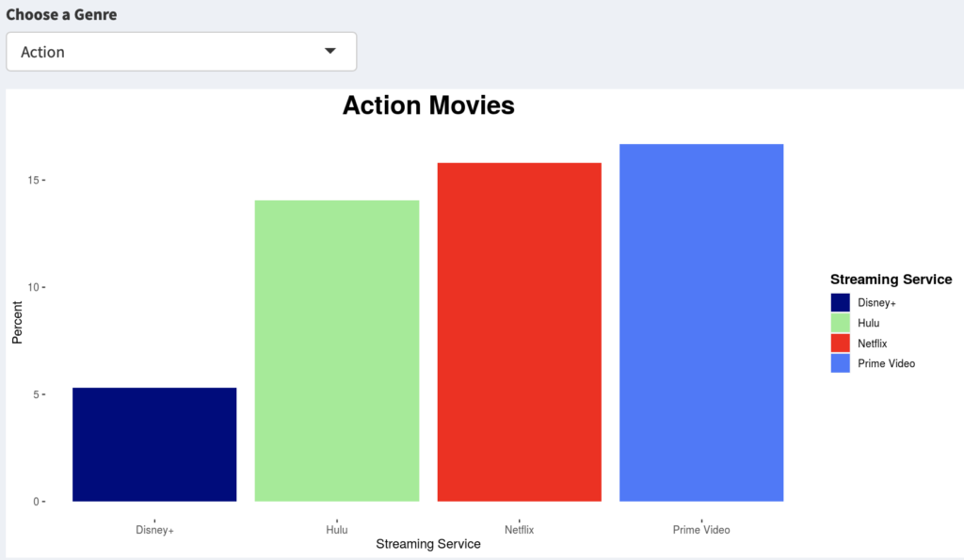Click the Choose a Genre label
Viewport: 964px width, 560px height.
coord(61,15)
